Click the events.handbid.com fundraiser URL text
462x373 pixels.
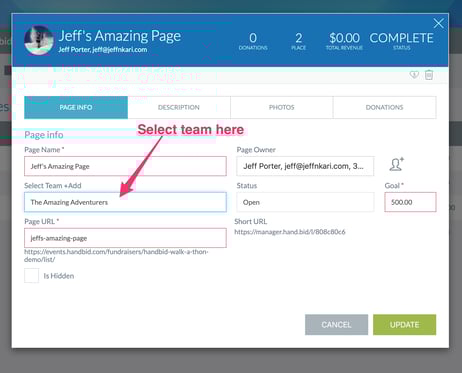(116, 255)
